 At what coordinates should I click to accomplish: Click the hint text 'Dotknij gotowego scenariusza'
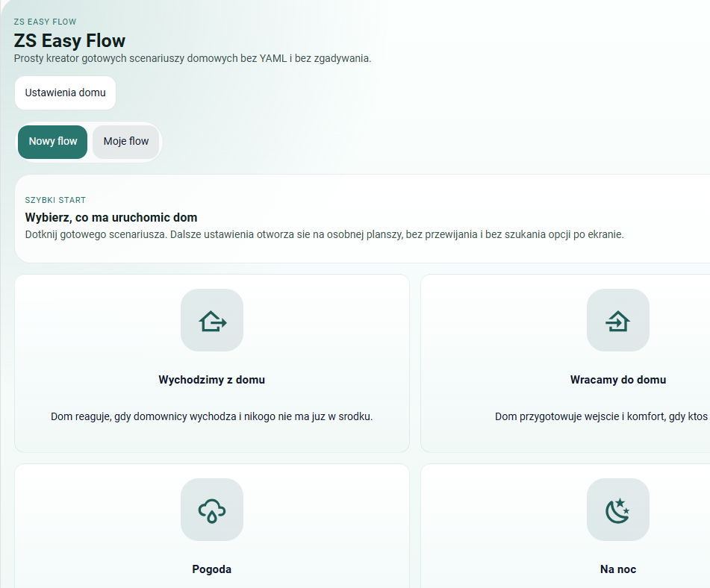click(x=324, y=234)
